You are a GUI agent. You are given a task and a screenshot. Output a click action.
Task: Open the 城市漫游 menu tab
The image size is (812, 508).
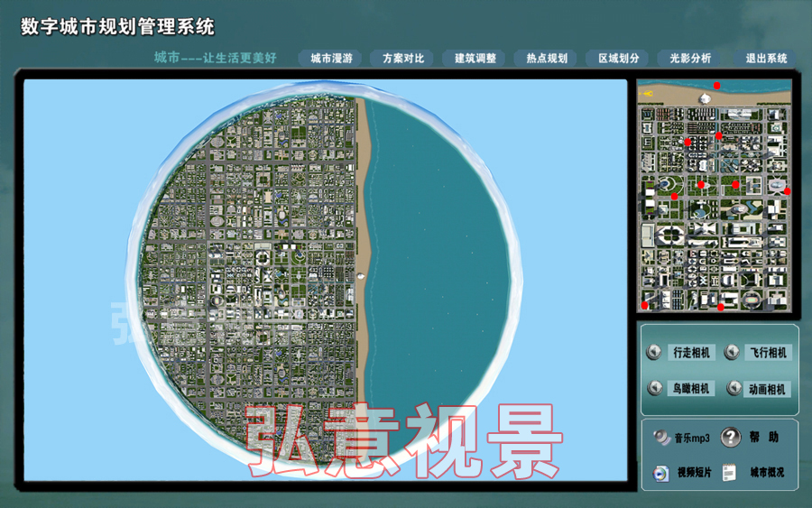click(x=331, y=59)
